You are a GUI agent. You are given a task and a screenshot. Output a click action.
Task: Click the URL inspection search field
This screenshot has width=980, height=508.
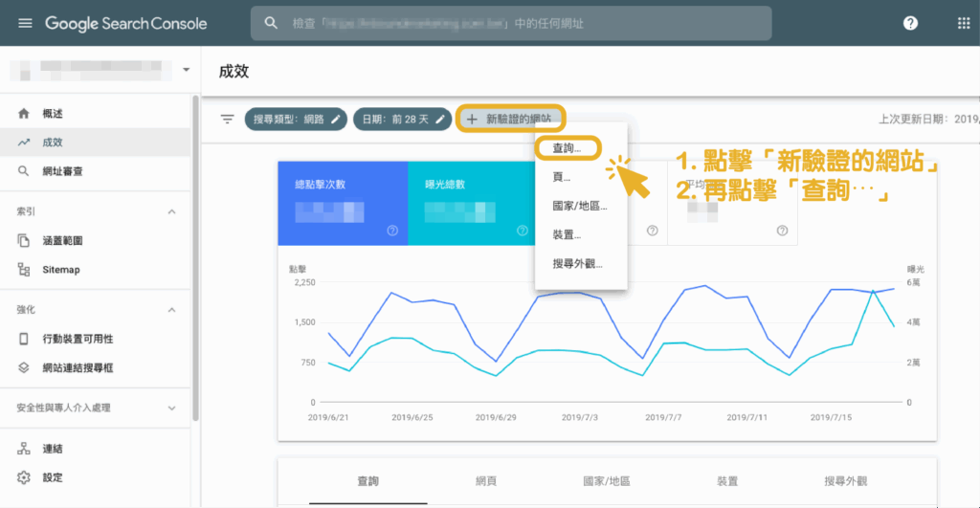[511, 23]
